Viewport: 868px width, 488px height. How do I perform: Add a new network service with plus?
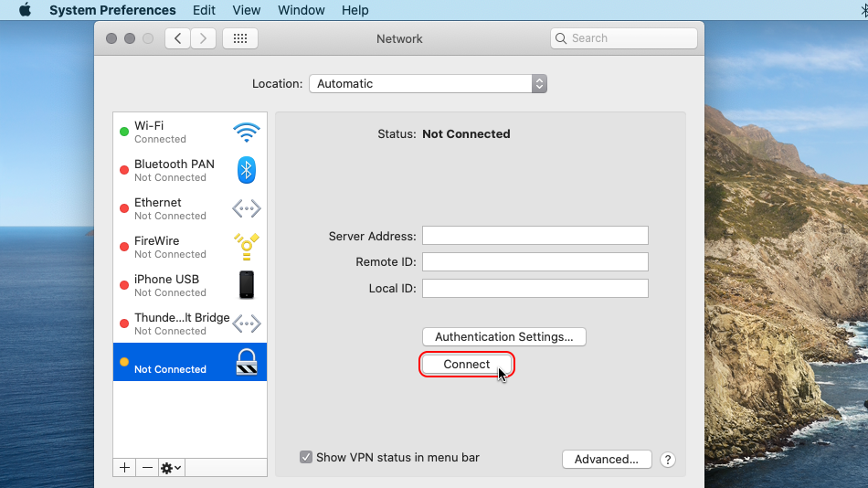pos(124,467)
